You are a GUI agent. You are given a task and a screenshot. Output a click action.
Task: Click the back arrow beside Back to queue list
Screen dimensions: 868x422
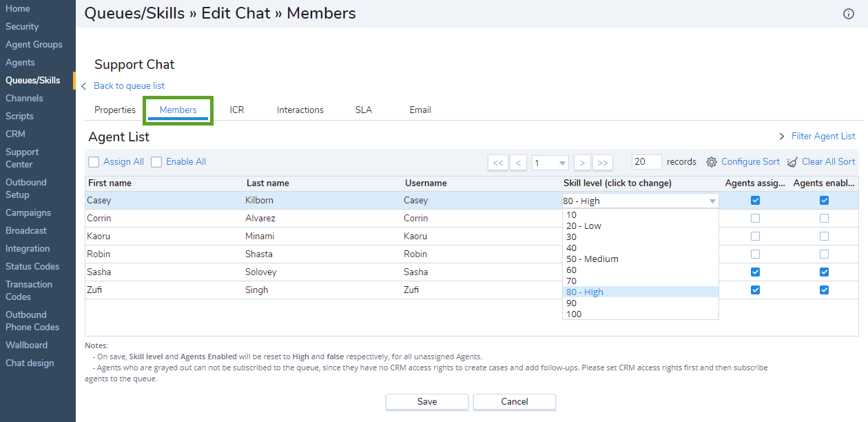click(84, 86)
